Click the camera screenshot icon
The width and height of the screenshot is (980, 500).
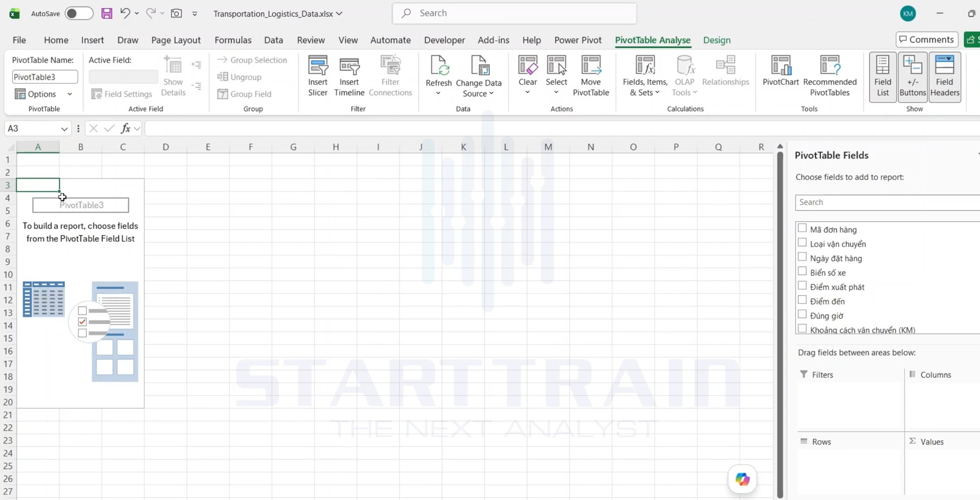tap(176, 13)
